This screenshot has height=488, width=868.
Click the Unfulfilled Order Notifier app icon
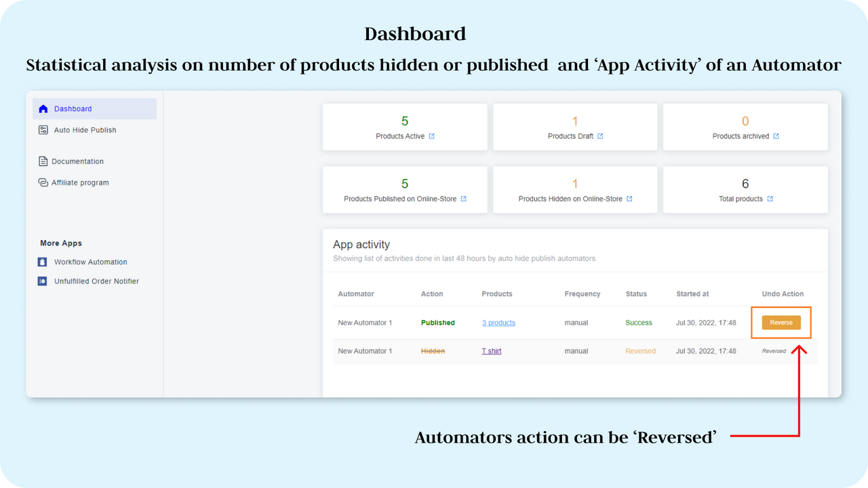pyautogui.click(x=43, y=281)
